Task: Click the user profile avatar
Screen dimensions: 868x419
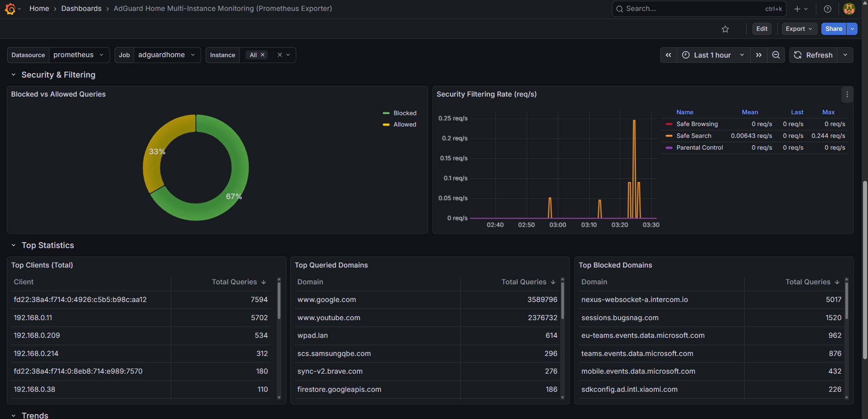Action: [x=849, y=9]
